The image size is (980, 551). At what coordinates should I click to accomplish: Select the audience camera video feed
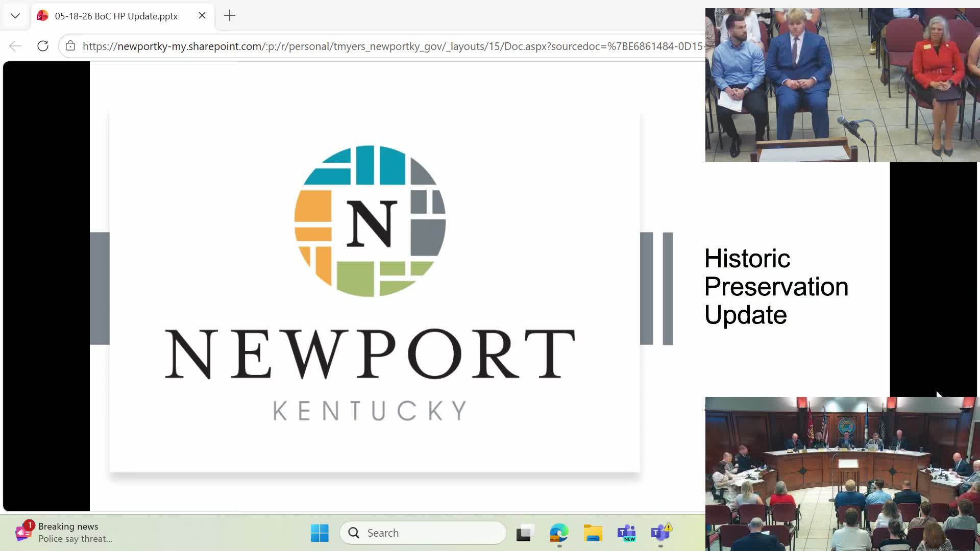(842, 85)
